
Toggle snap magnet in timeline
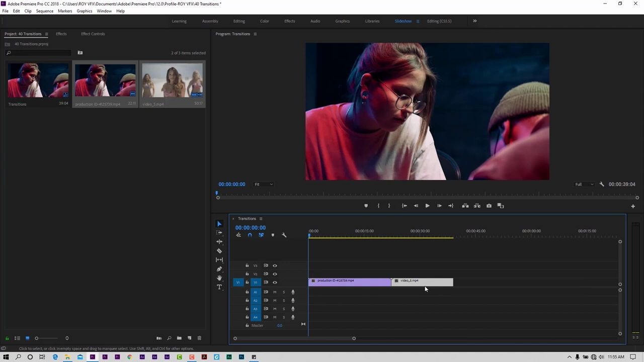pos(250,235)
